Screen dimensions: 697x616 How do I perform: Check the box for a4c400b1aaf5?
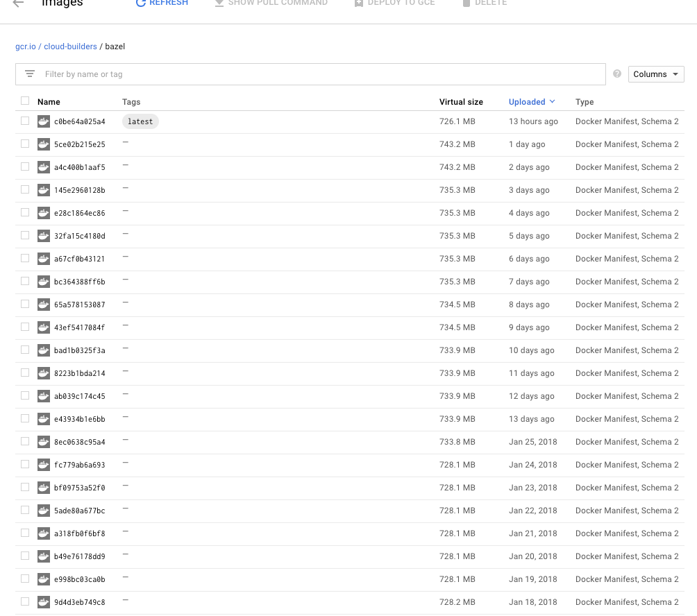tap(25, 166)
